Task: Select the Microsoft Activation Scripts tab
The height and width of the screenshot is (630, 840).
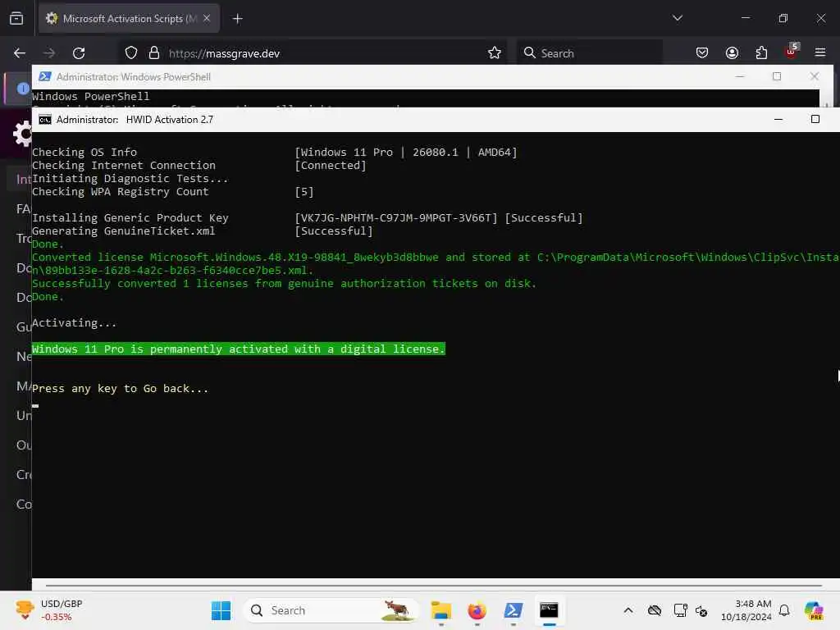Action: pyautogui.click(x=129, y=18)
